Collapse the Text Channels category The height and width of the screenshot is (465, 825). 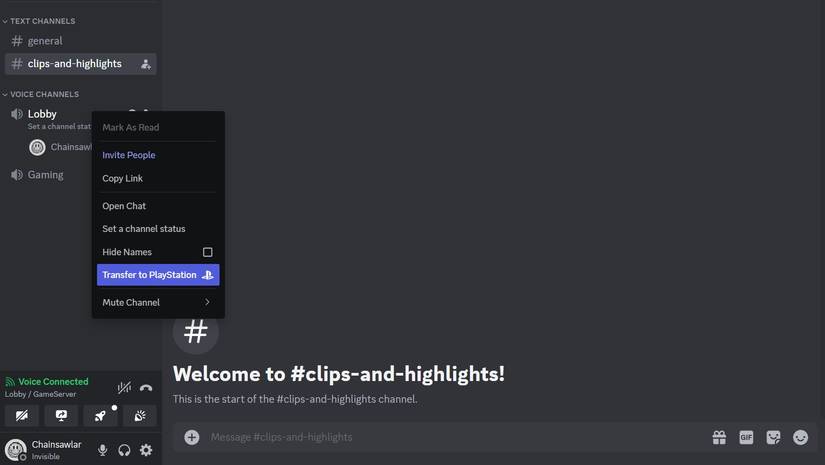point(39,21)
